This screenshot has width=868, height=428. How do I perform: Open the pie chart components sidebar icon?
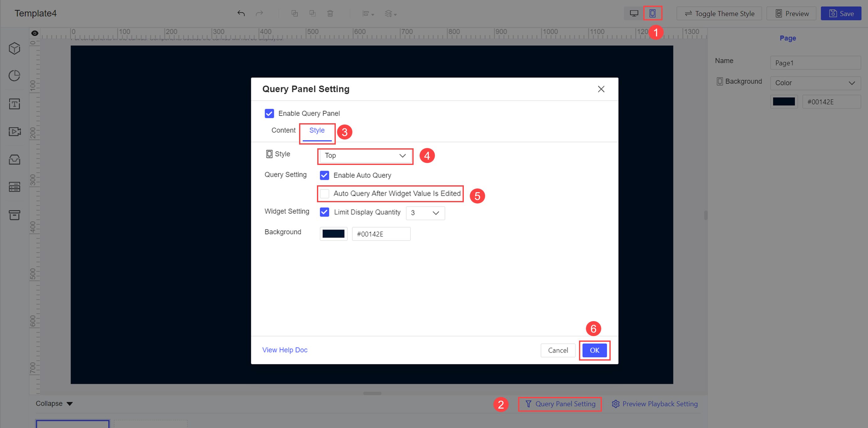click(x=14, y=76)
